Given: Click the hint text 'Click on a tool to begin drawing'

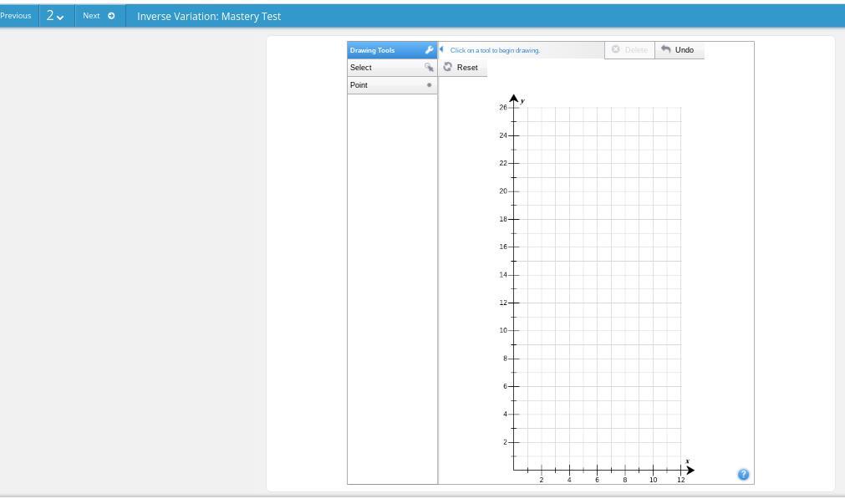Looking at the screenshot, I should (x=495, y=50).
